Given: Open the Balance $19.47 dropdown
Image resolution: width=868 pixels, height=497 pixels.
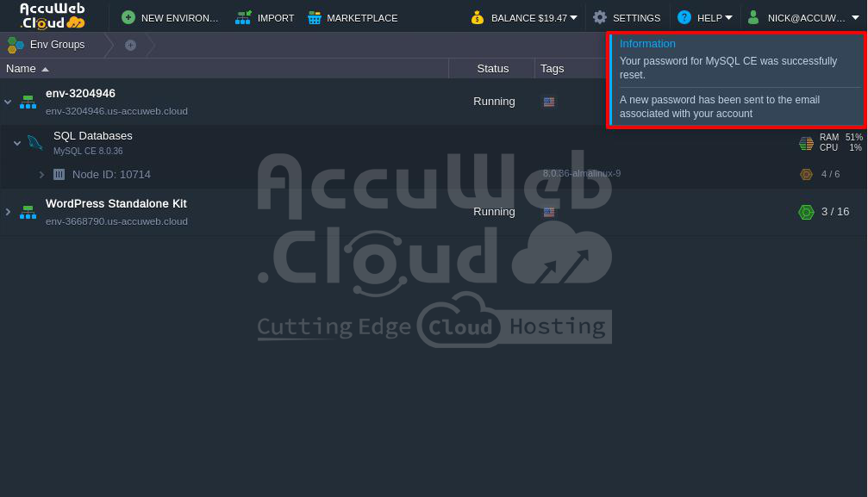Looking at the screenshot, I should pos(524,17).
